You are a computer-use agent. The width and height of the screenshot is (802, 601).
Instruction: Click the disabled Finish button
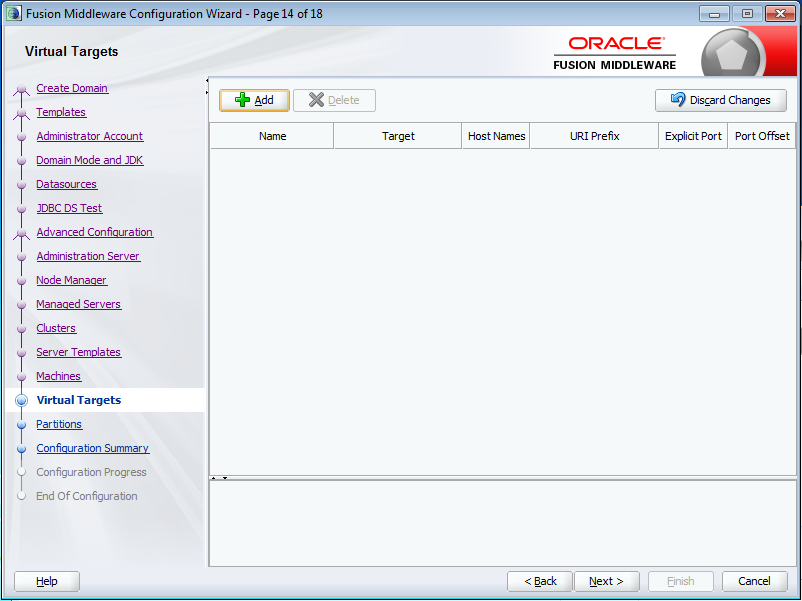coord(681,581)
